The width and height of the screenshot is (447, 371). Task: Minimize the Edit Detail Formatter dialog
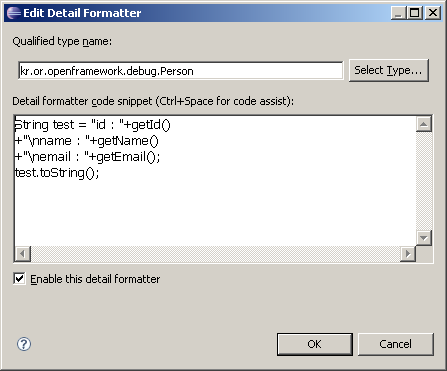399,13
